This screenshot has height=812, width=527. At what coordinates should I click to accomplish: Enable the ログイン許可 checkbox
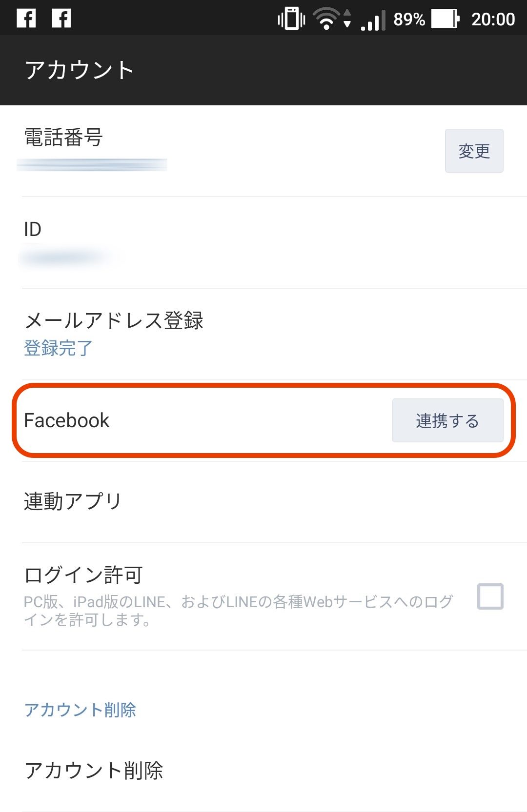490,596
